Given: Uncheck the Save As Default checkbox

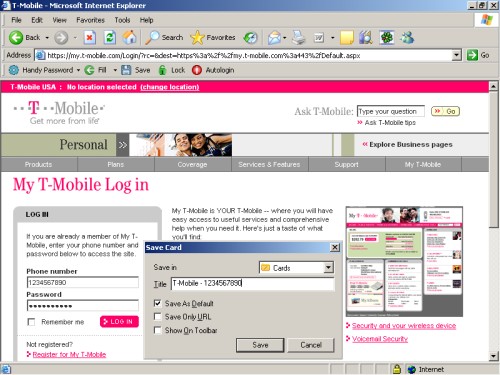Looking at the screenshot, I should click(158, 303).
